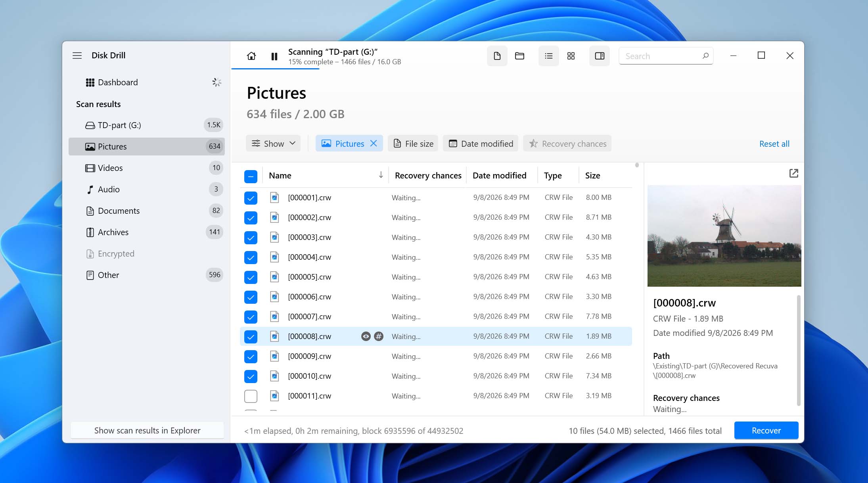Sort by the Type column header
Screen dimensions: 868x483
pyautogui.click(x=553, y=176)
